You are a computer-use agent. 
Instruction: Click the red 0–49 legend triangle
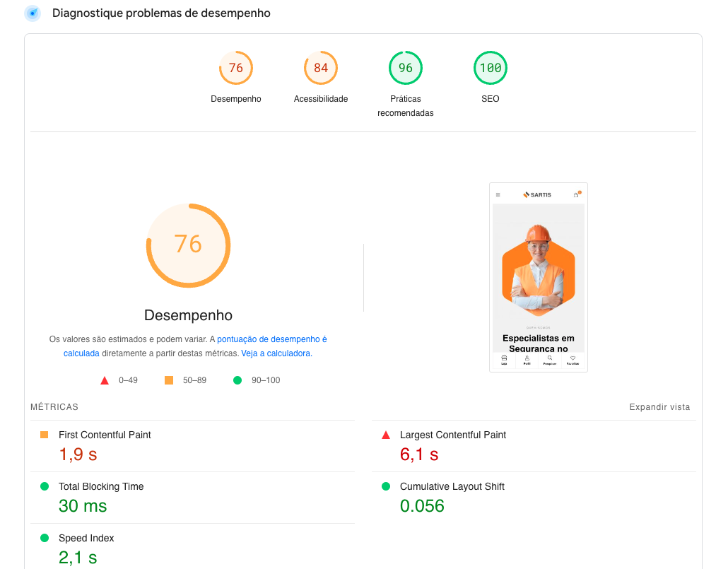[x=105, y=380]
